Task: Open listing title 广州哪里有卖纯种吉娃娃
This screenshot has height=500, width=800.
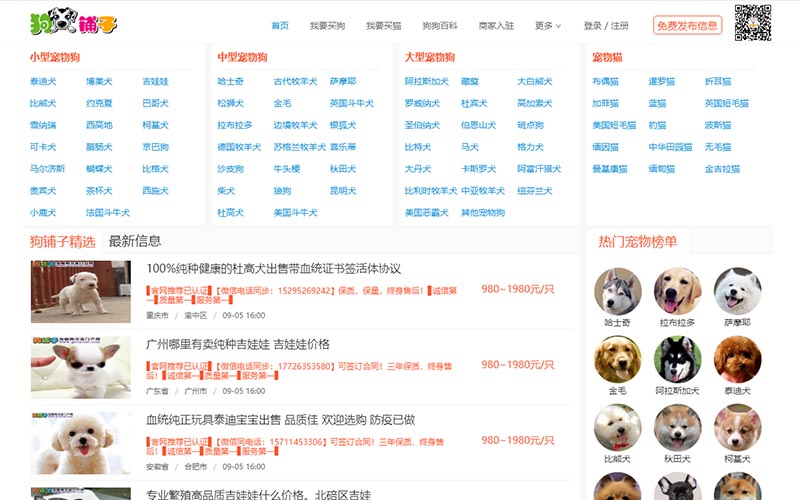Action: [x=238, y=344]
